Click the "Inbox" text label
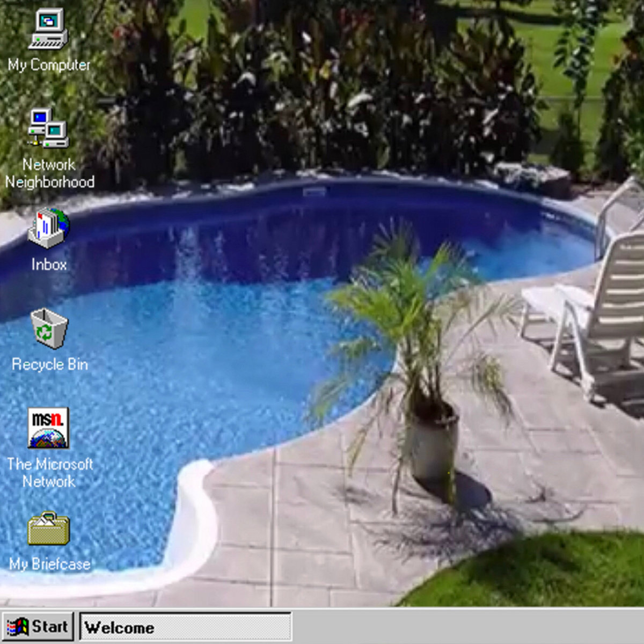 tap(49, 265)
